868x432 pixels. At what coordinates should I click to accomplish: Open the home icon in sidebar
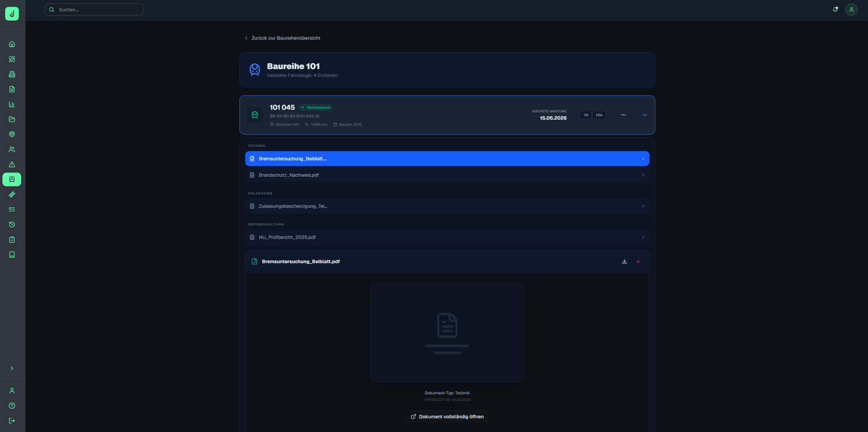[x=12, y=44]
